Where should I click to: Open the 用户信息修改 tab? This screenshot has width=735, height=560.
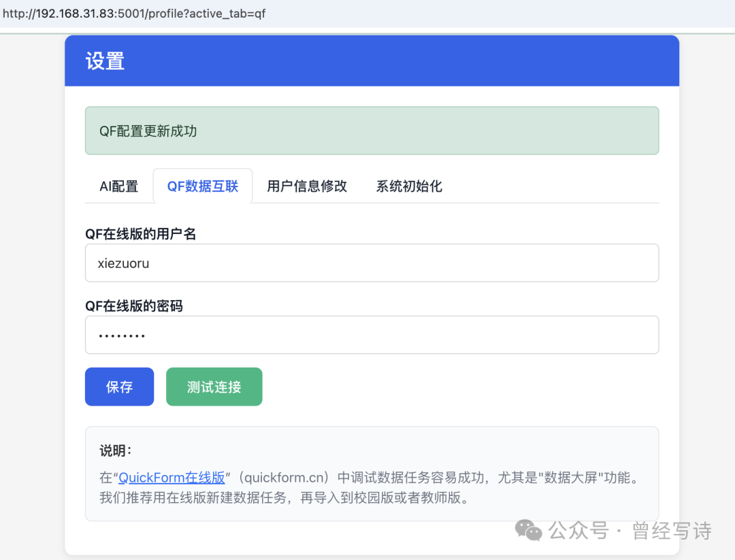click(x=307, y=186)
